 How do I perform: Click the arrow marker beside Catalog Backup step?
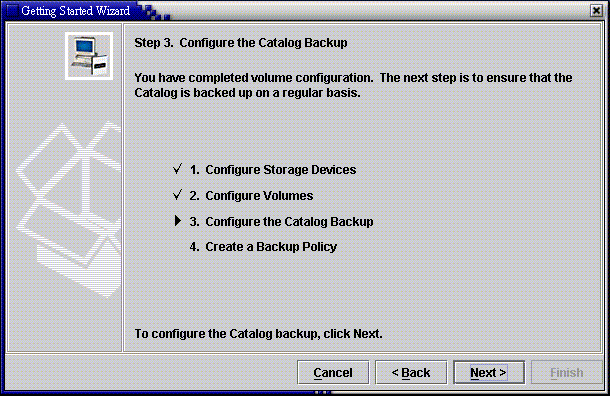178,221
